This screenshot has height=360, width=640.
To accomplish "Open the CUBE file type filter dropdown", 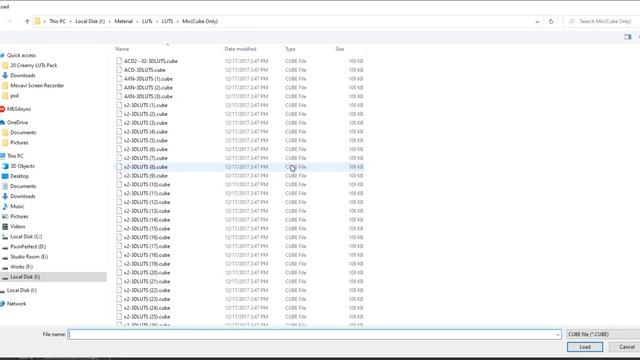I will coord(603,334).
